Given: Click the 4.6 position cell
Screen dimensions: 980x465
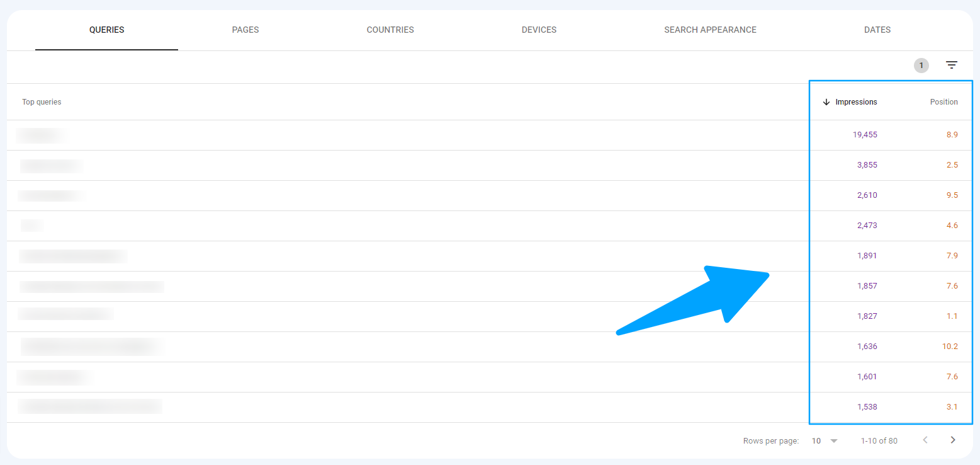Looking at the screenshot, I should (x=952, y=226).
